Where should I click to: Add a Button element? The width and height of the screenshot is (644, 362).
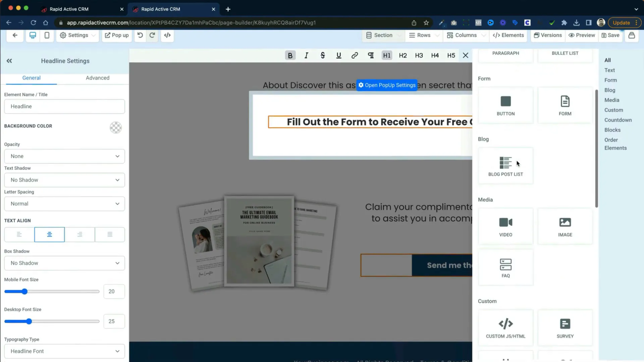505,105
